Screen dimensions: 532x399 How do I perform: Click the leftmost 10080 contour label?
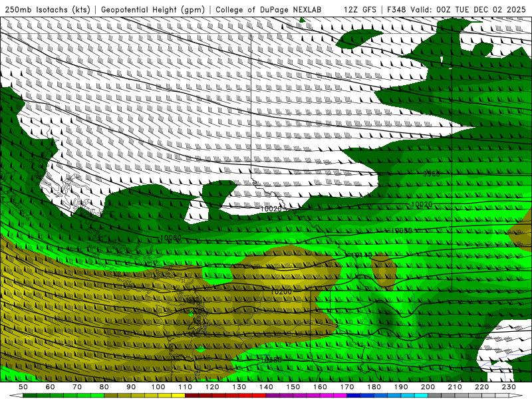coord(171,238)
